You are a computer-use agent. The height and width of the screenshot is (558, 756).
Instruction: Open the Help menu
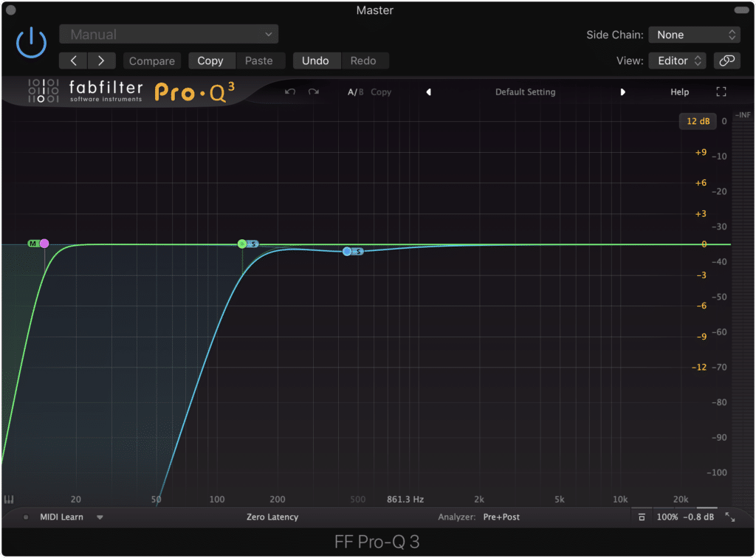pyautogui.click(x=680, y=92)
